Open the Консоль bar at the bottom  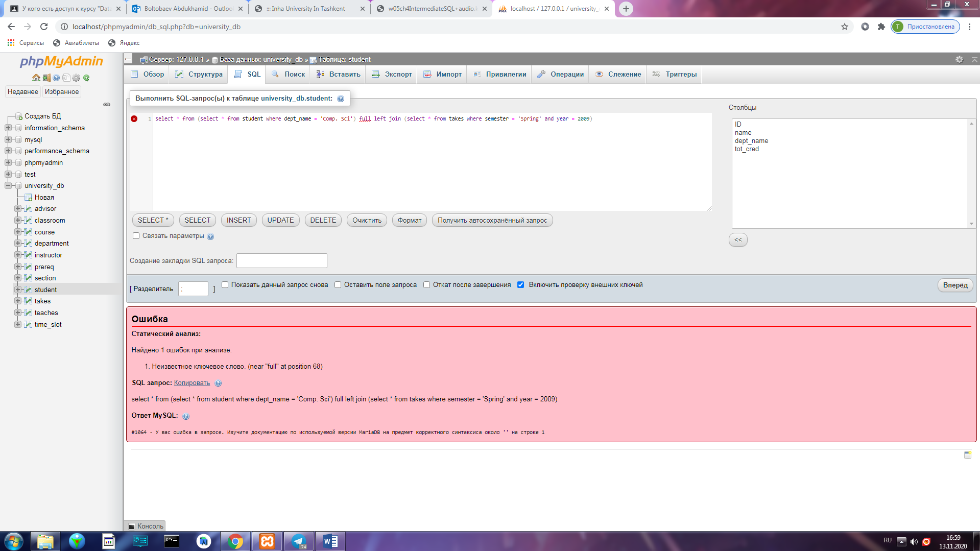click(x=146, y=526)
